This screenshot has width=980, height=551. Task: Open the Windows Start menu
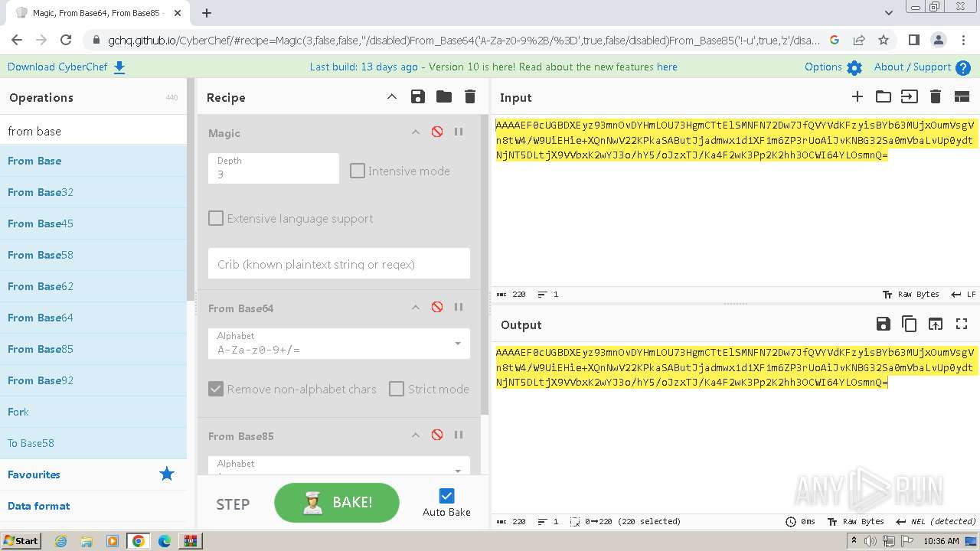pos(21,540)
